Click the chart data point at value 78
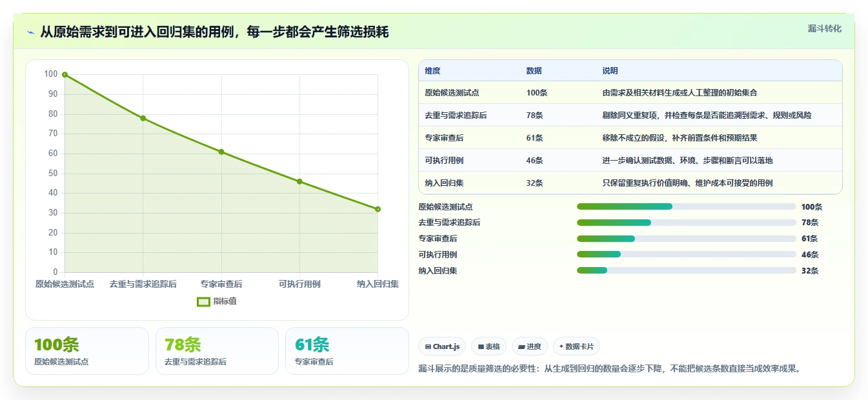The image size is (868, 400). point(143,118)
